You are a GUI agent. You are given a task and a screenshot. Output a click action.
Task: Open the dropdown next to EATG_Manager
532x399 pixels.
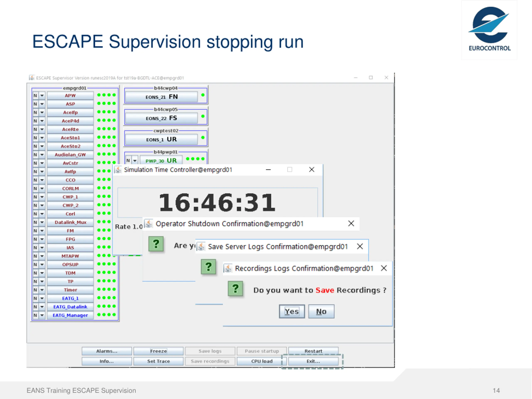pos(42,315)
